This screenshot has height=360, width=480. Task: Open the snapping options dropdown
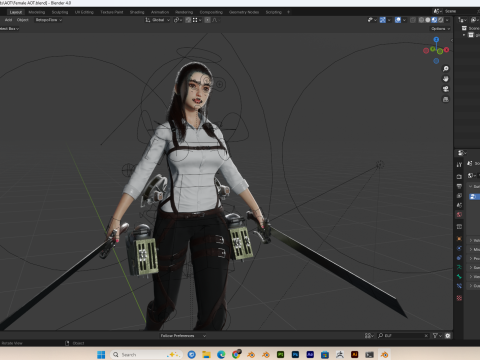coord(197,20)
